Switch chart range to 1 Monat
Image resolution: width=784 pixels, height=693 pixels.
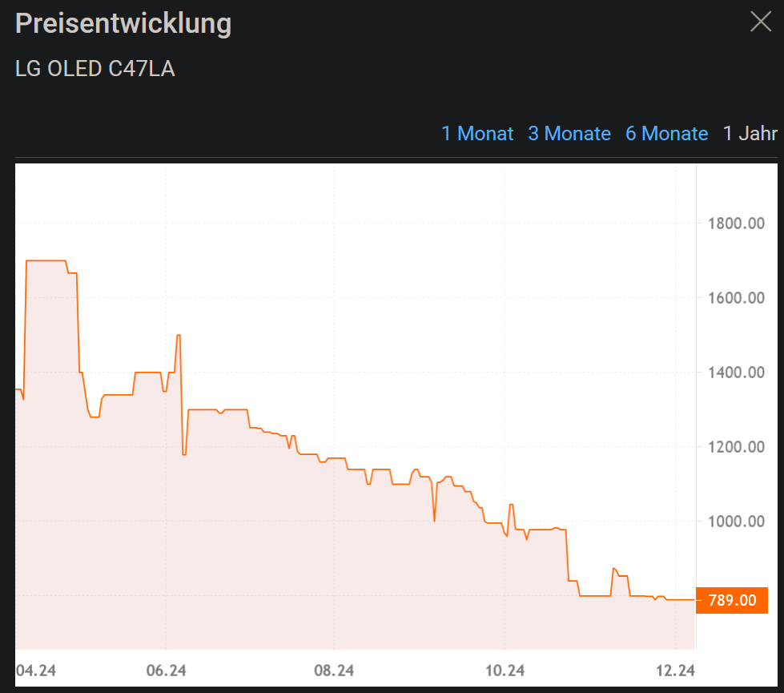pos(477,134)
